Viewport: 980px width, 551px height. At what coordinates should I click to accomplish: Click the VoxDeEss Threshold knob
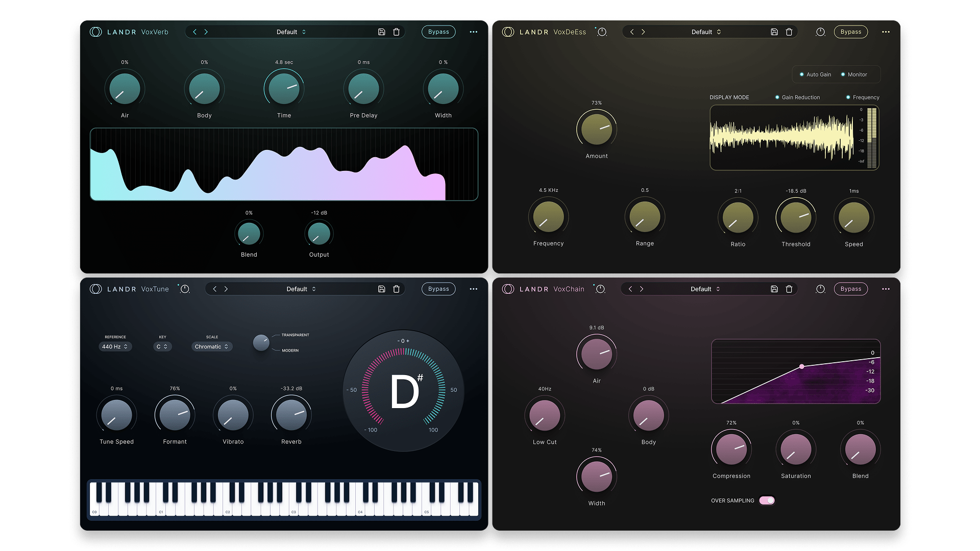pyautogui.click(x=796, y=217)
